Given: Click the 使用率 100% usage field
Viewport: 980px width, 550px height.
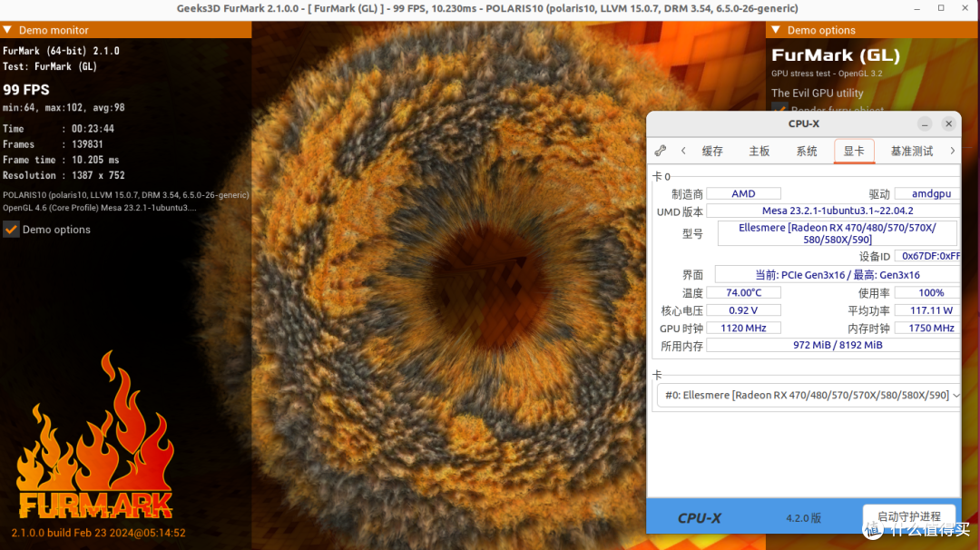Looking at the screenshot, I should coord(926,292).
